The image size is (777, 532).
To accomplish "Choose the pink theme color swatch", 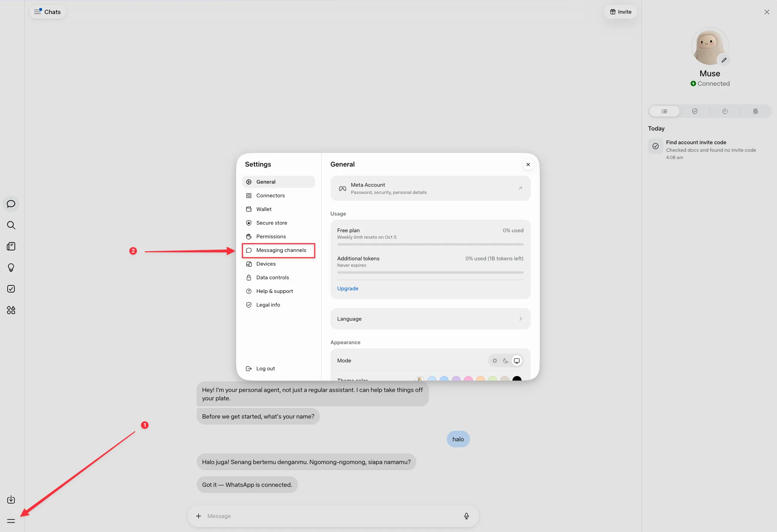I will click(468, 379).
